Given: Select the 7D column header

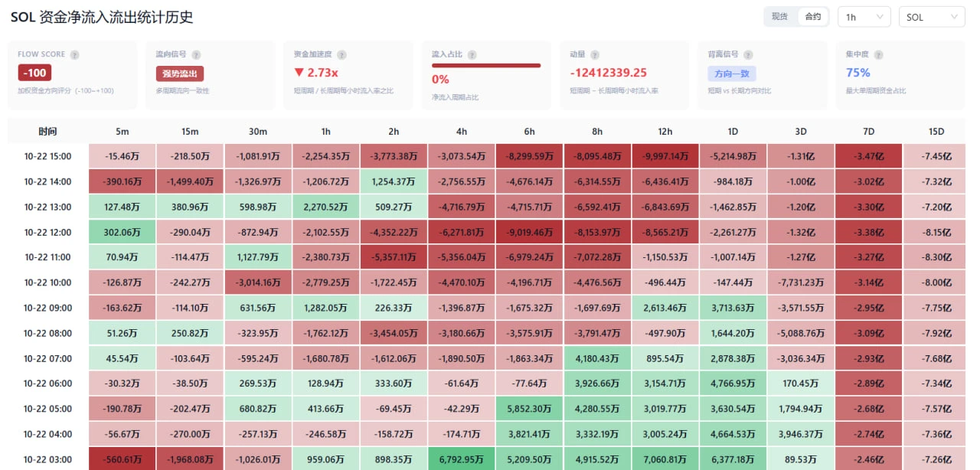Looking at the screenshot, I should click(869, 132).
